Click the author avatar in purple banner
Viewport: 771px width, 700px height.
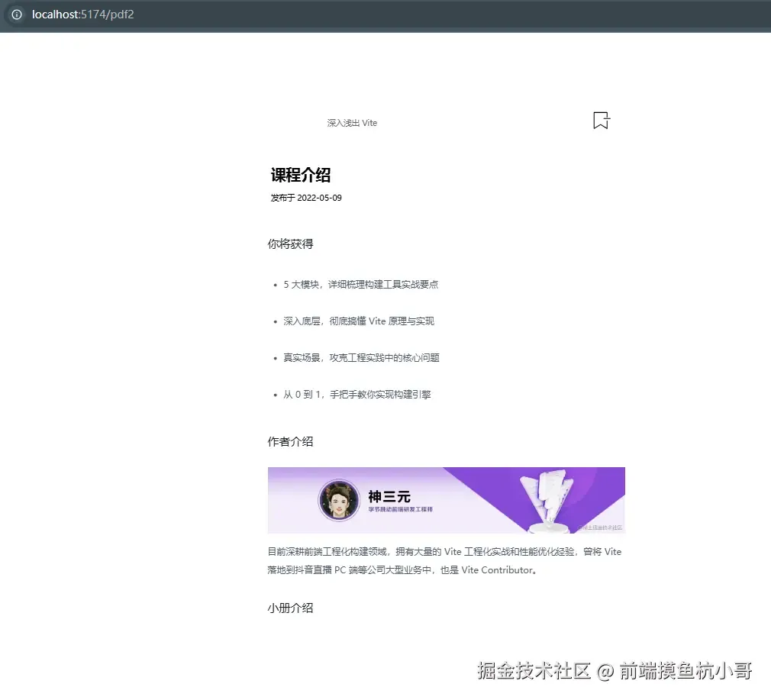[339, 501]
